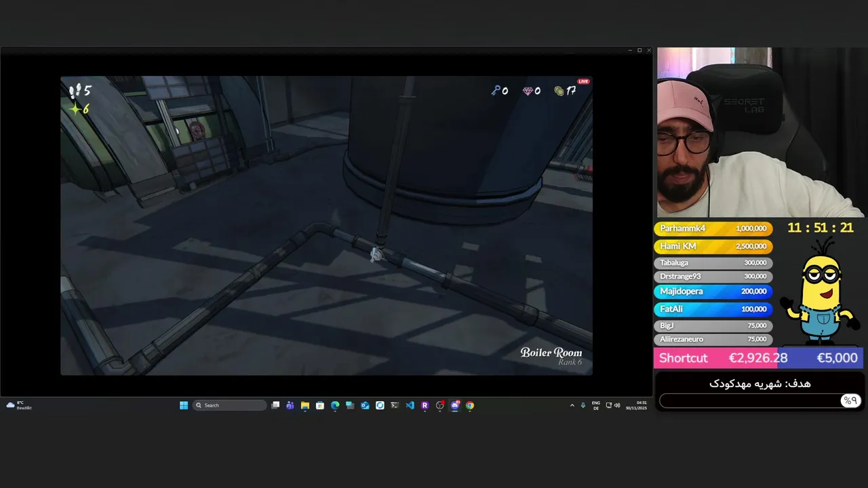
Task: Click the pink diamond gem icon
Action: click(x=528, y=91)
